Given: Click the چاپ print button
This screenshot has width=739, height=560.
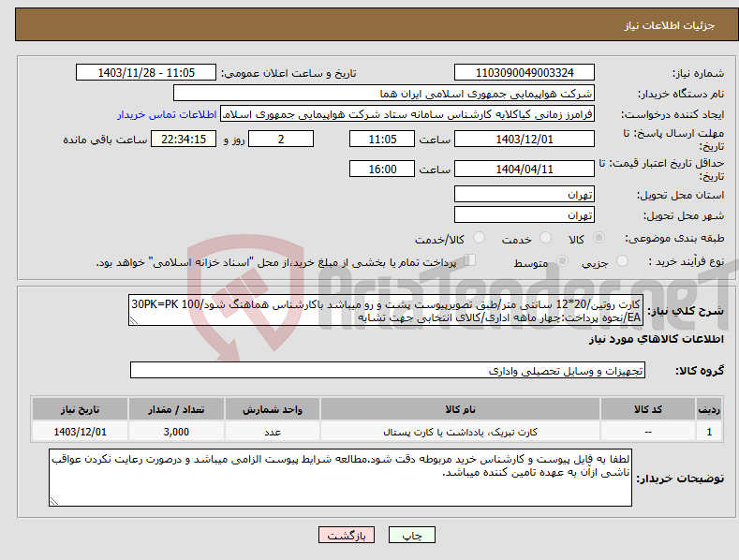Looking at the screenshot, I should [411, 535].
